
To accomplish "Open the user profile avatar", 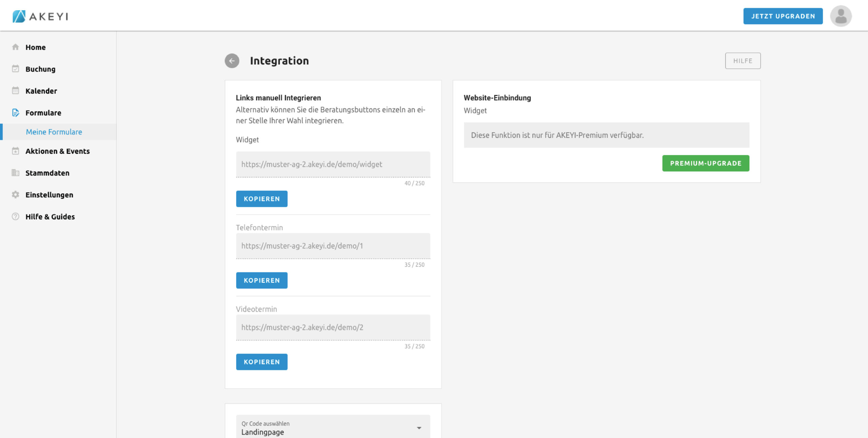I will [x=841, y=16].
